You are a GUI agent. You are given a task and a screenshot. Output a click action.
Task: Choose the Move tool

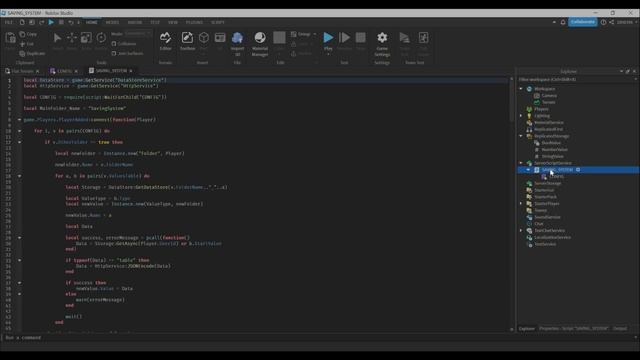click(x=72, y=38)
